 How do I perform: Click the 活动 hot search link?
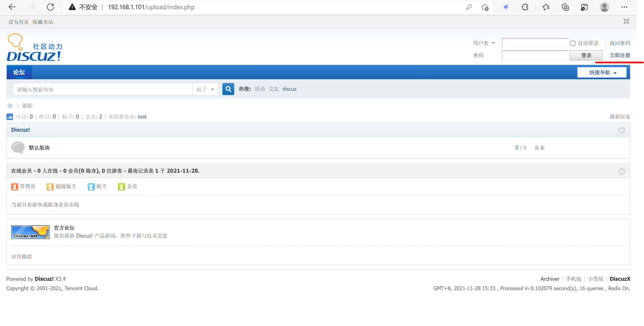[260, 89]
